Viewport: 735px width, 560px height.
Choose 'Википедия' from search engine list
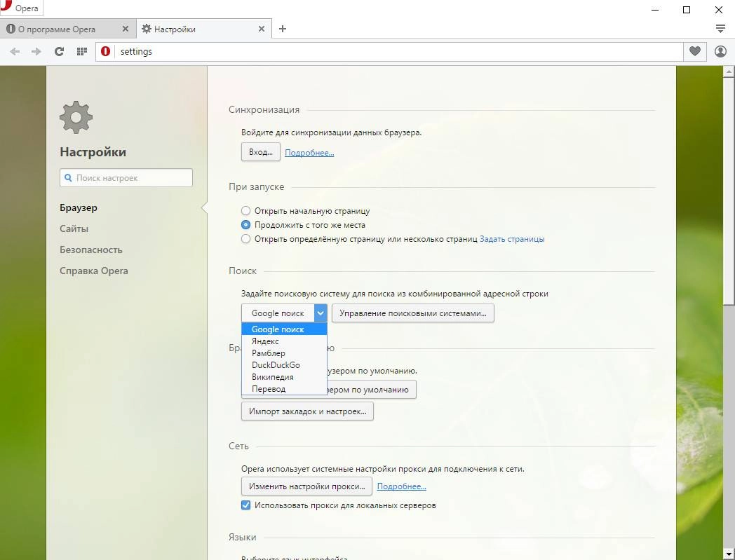click(x=284, y=377)
